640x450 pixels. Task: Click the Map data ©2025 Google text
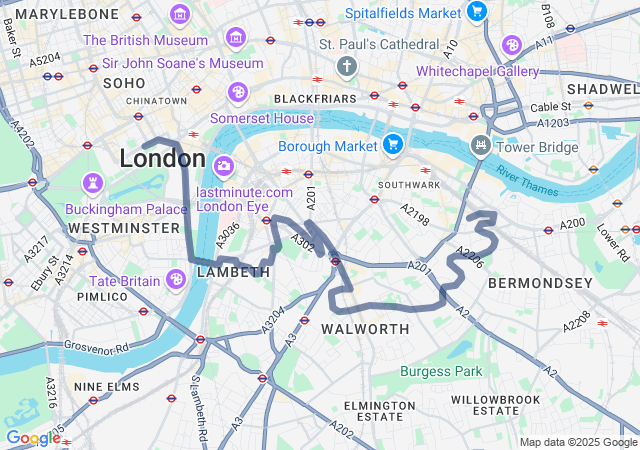pyautogui.click(x=579, y=442)
